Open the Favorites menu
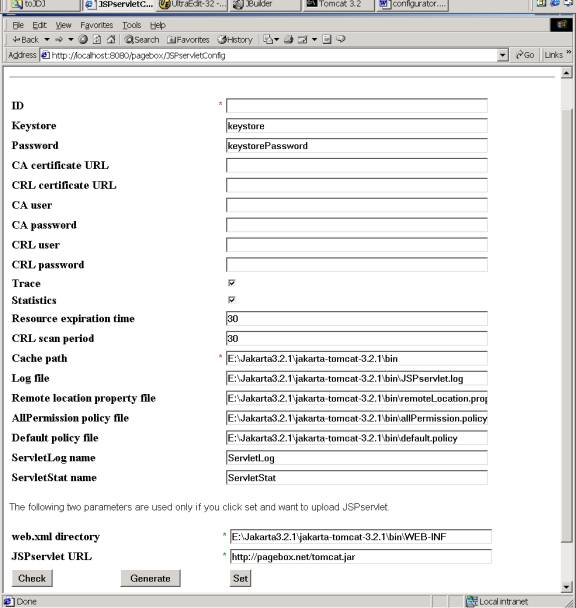The image size is (576, 608). [97, 25]
